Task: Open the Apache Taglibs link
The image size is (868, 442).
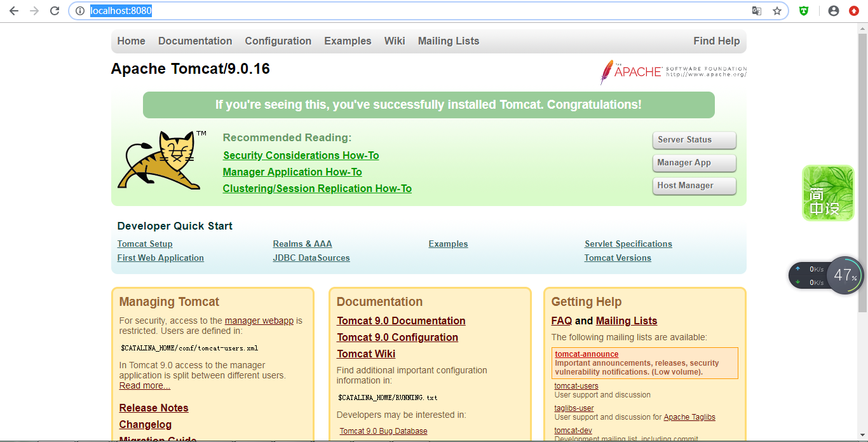Action: click(x=689, y=417)
